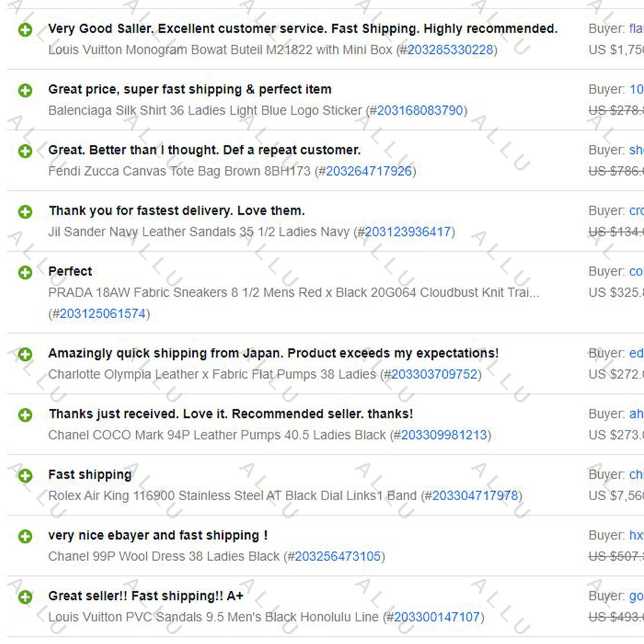Click positive icon for Charlotte Olympia Pumps review
The image size is (644, 644).
(25, 354)
